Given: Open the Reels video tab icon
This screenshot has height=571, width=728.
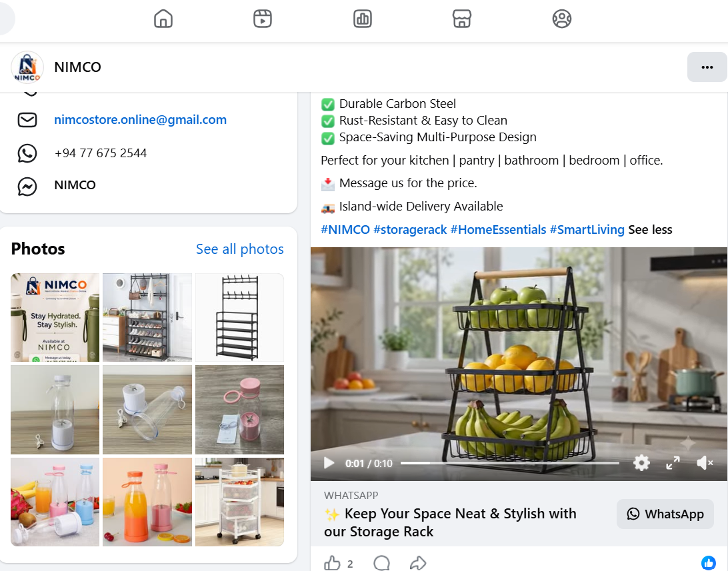Looking at the screenshot, I should click(262, 19).
